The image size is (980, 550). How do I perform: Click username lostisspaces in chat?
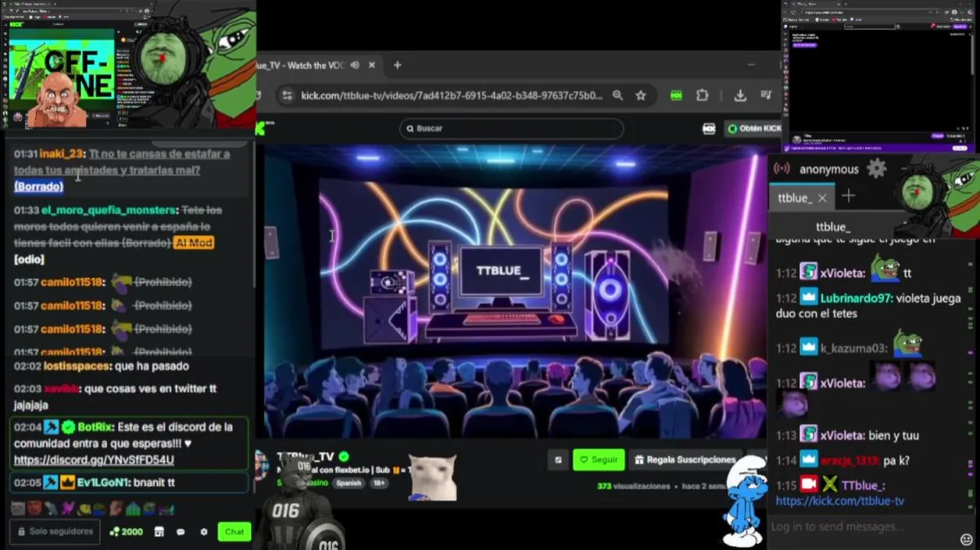[x=75, y=367]
